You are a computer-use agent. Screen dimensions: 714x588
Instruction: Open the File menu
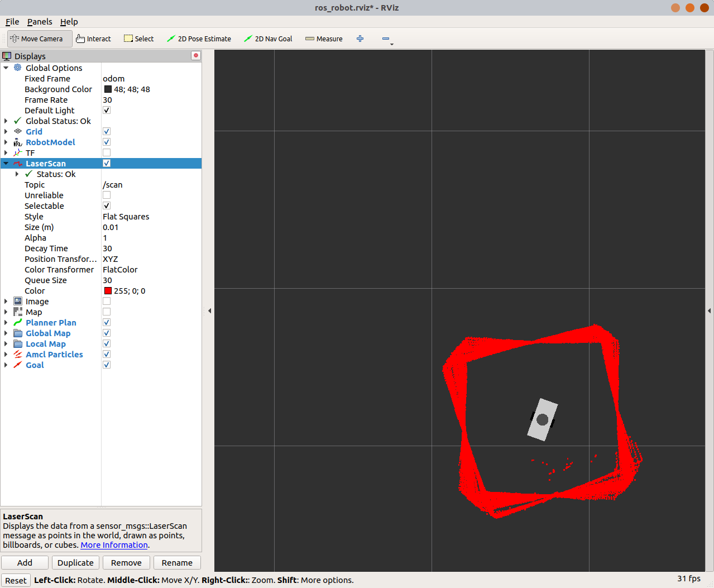(x=12, y=22)
